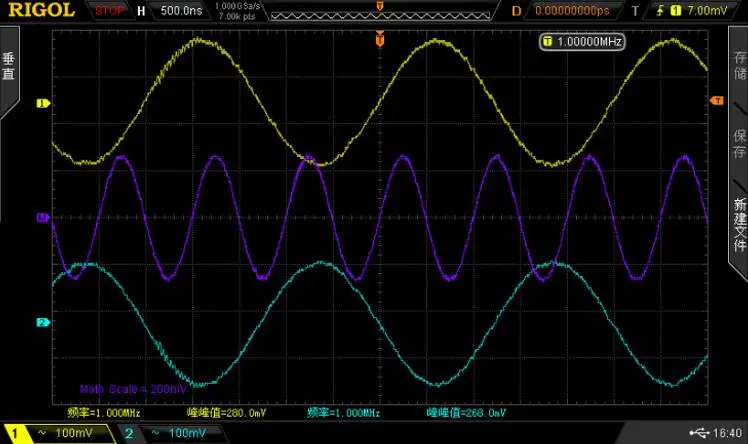Click the yellow channel 1 ground marker
The height and width of the screenshot is (444, 748).
point(42,103)
